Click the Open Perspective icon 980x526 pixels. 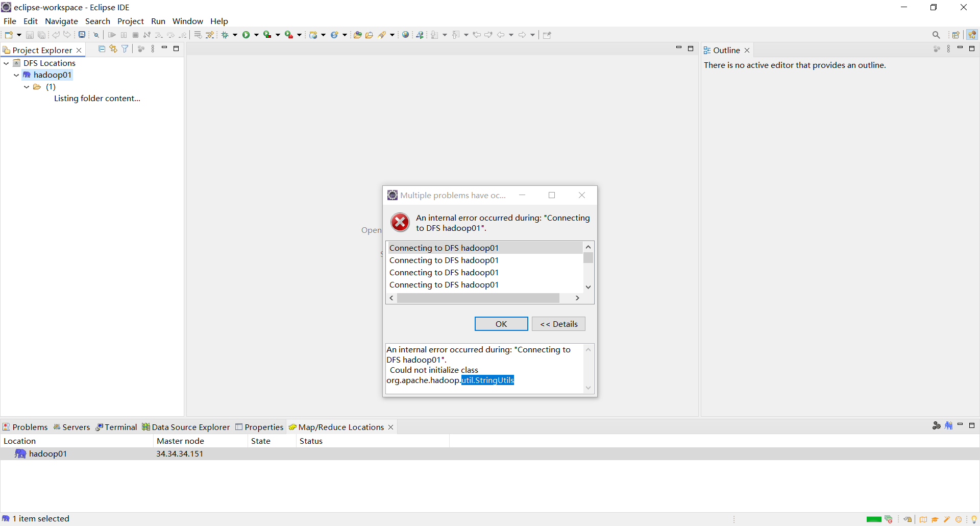click(x=956, y=35)
